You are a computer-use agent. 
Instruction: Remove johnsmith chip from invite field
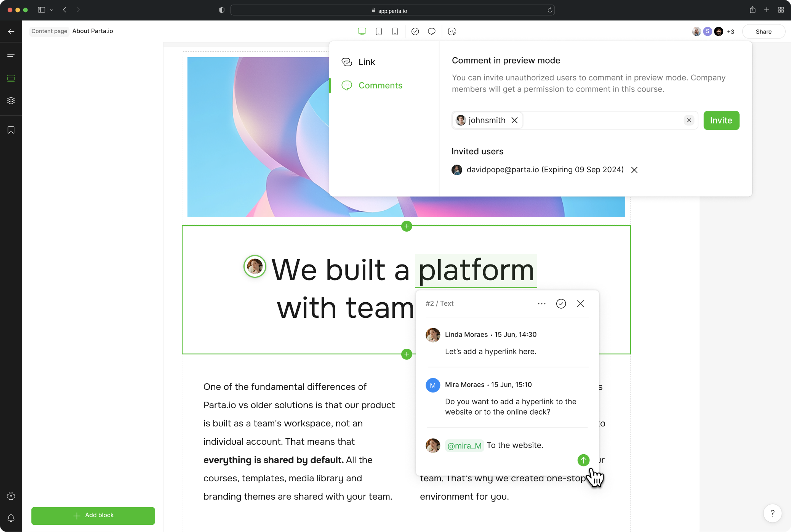pos(514,120)
